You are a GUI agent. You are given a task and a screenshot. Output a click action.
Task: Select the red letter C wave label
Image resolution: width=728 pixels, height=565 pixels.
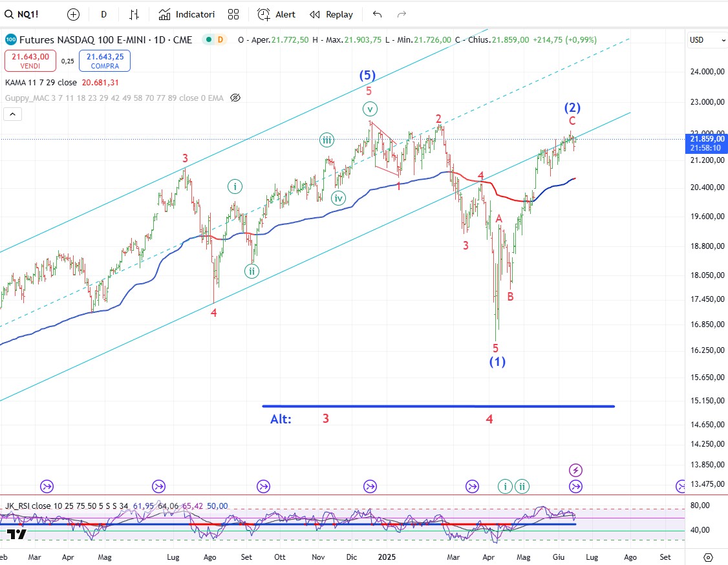coord(572,121)
